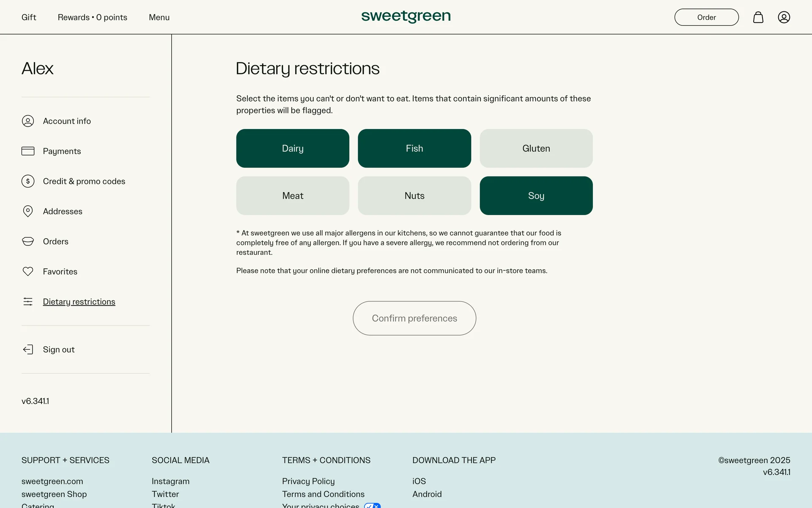Turn off the Soy restriction
The height and width of the screenshot is (508, 812).
coord(536,196)
